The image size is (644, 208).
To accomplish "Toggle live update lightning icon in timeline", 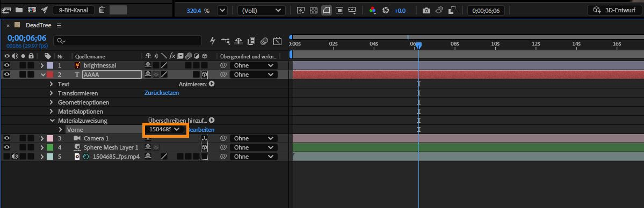I will pos(213,41).
